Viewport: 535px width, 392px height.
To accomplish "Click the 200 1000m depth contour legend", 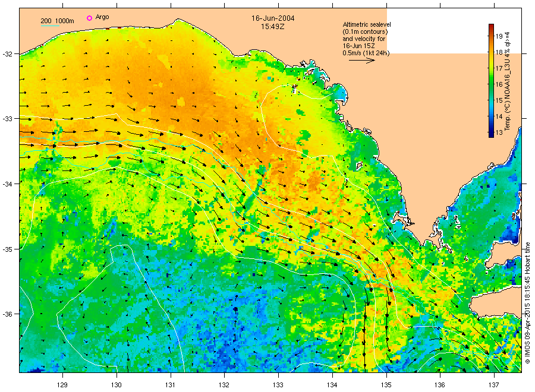I will tap(57, 21).
